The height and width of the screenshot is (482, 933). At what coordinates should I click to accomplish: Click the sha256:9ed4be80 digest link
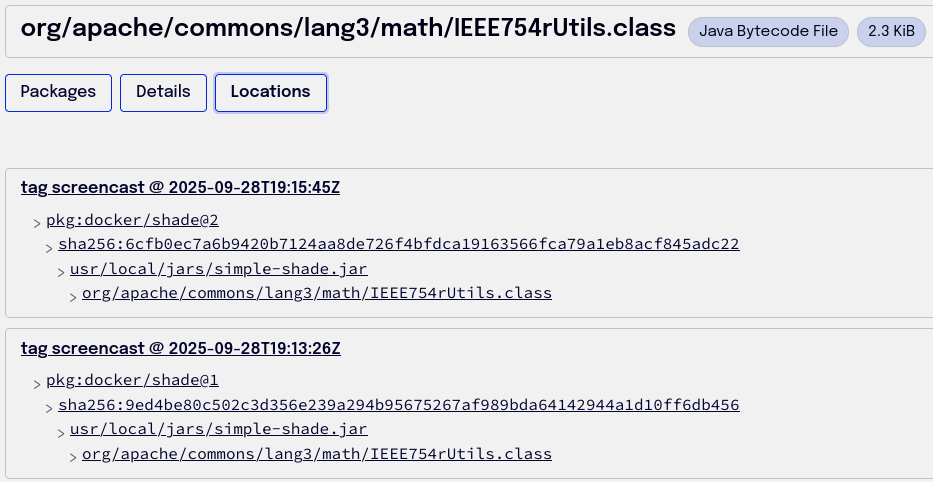tap(398, 405)
